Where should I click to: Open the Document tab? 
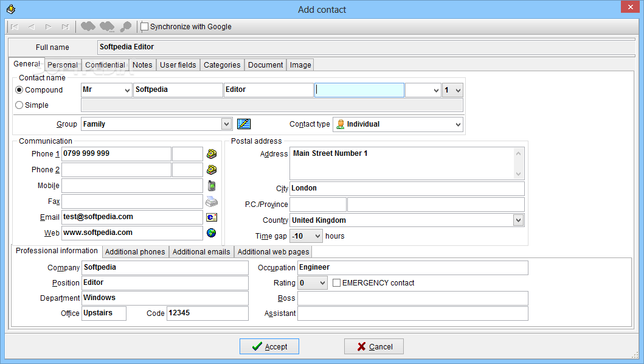[x=265, y=65]
